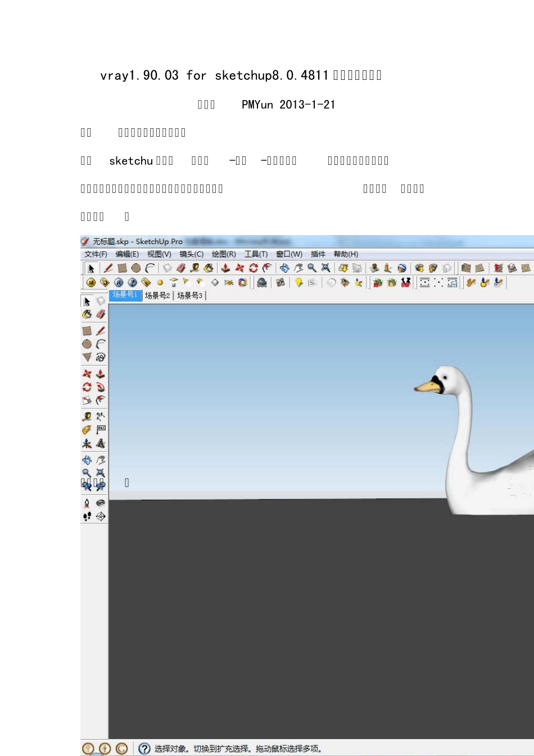Open the 视图(V) menu

click(x=159, y=254)
